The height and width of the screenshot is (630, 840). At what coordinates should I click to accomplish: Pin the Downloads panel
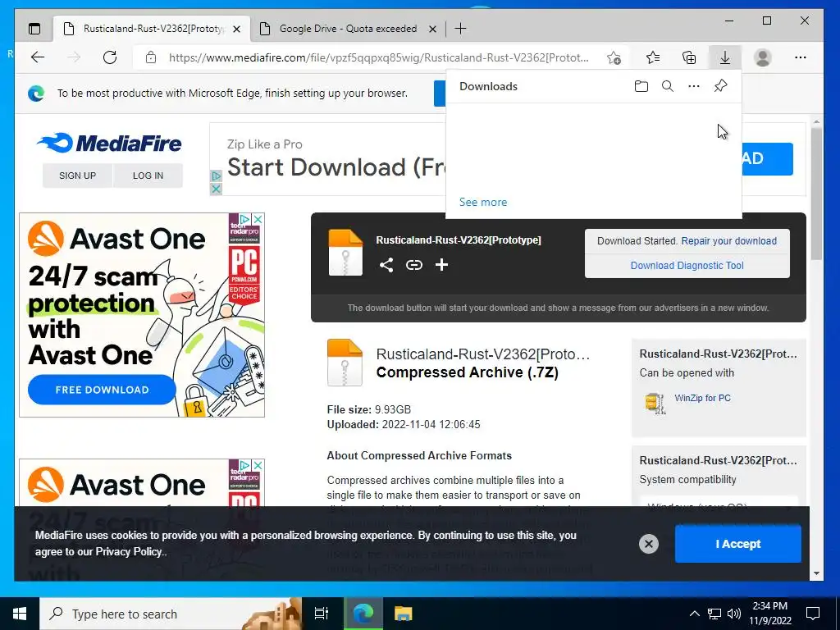720,86
